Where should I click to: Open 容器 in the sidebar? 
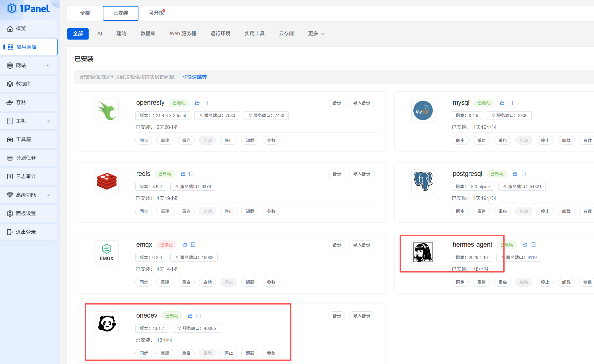[21, 102]
